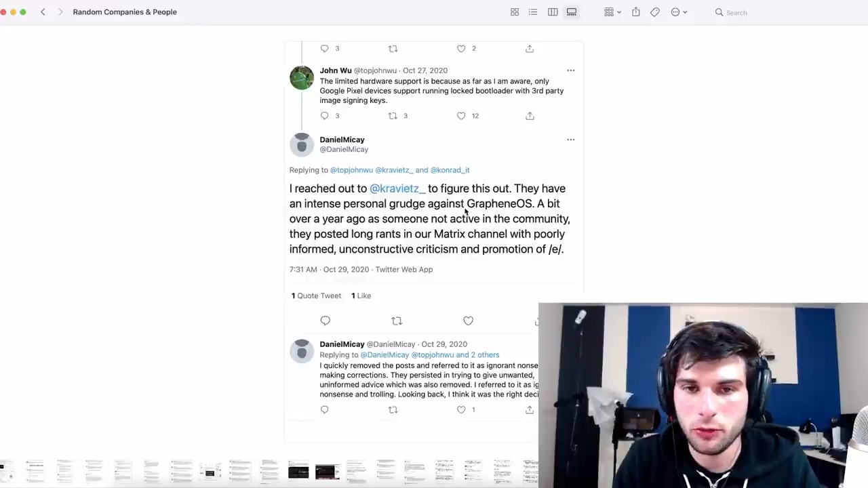Open the tag editor icon

click(655, 12)
